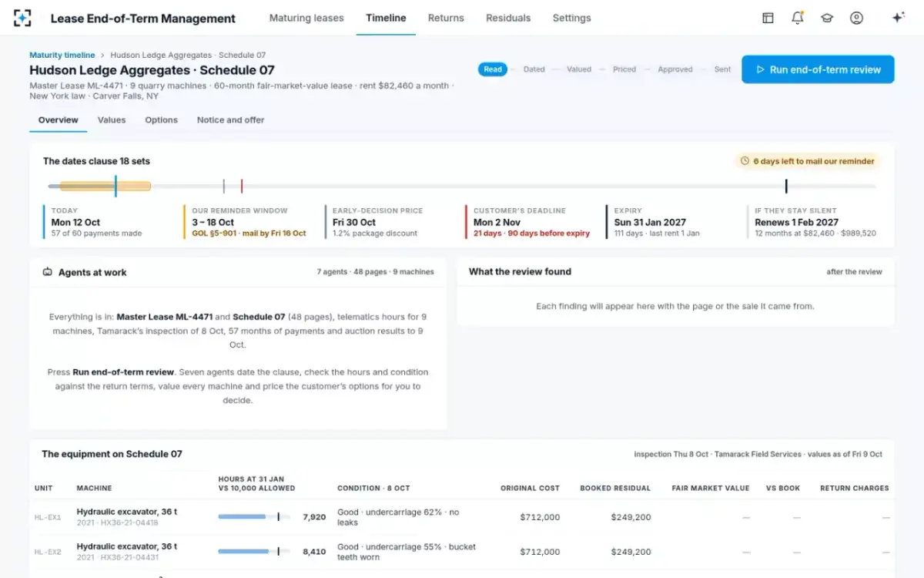
Task: Click the Priced stage step
Action: [624, 69]
